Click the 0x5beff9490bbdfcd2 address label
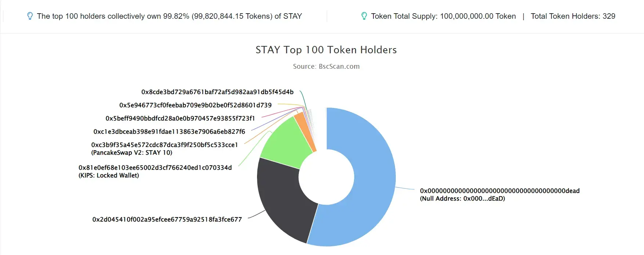The image size is (644, 255). pyautogui.click(x=180, y=118)
